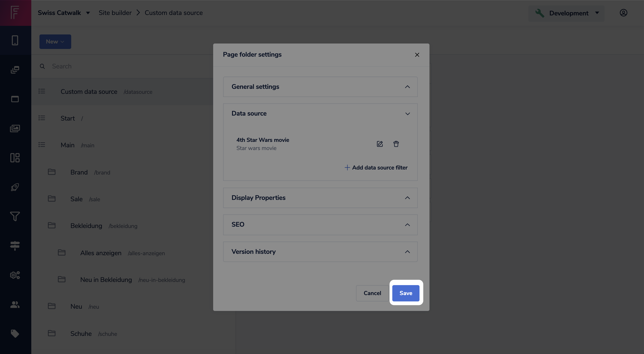Click folder icon next to Schuhe

52,333
